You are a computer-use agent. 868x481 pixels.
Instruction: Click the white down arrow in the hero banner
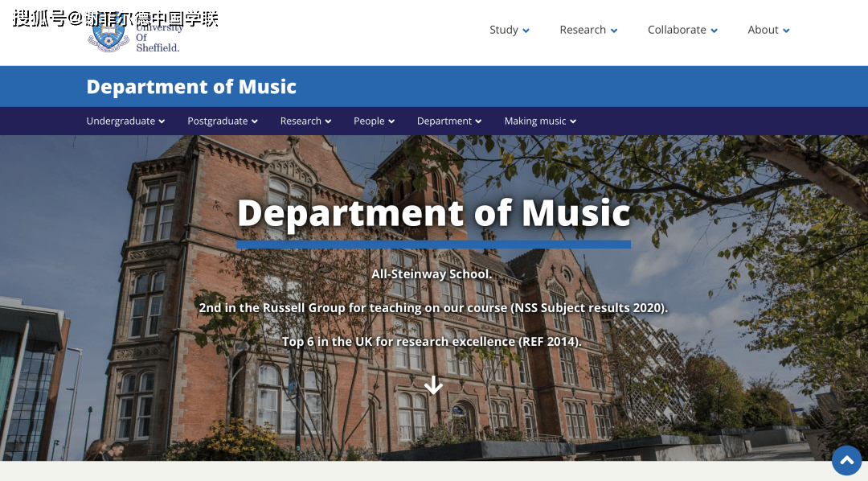click(x=434, y=385)
